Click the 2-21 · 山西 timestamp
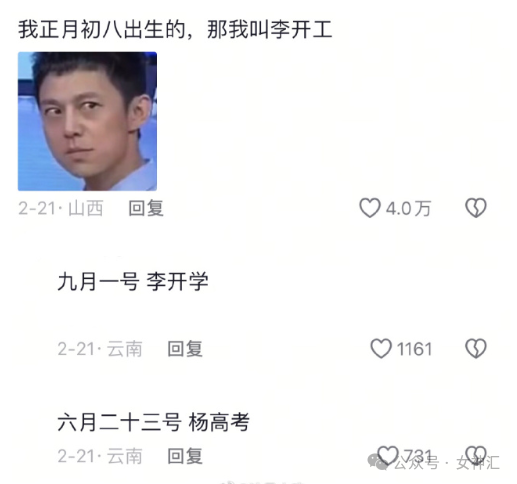517x484 pixels. click(60, 208)
